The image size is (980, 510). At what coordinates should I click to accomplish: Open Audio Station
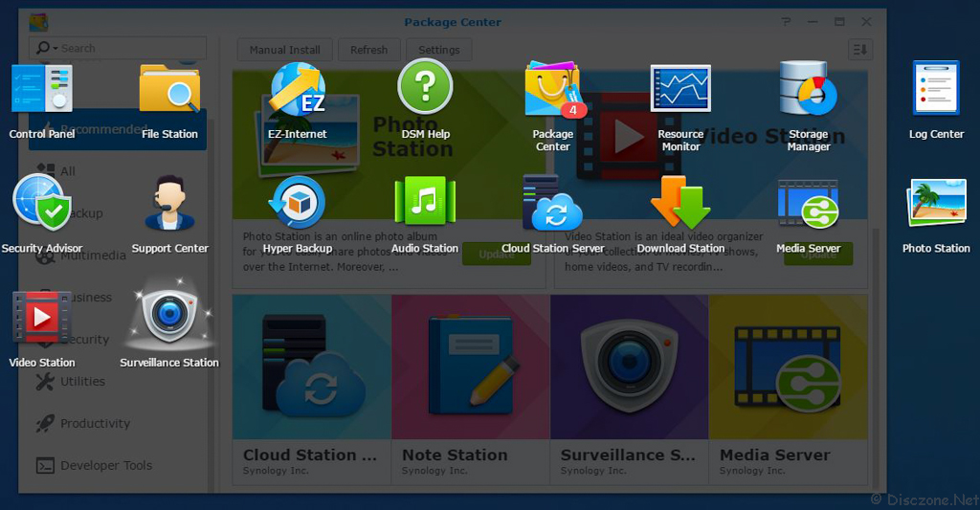(425, 201)
